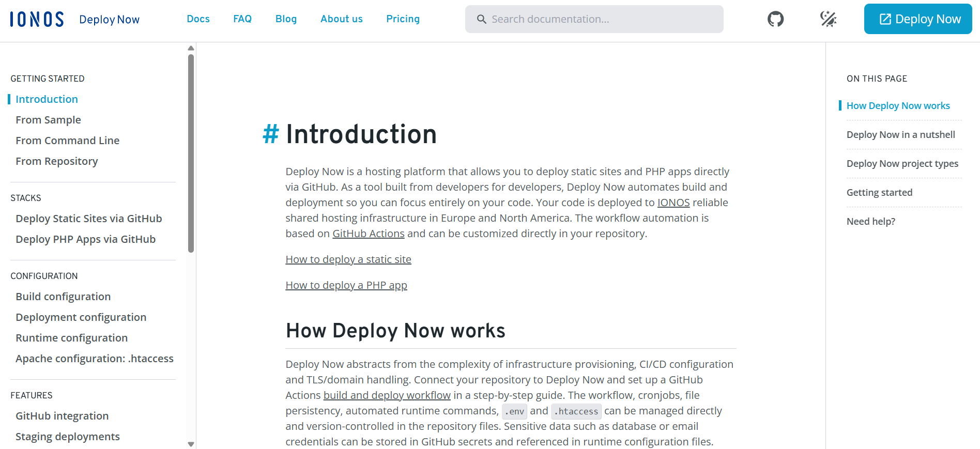Click the How Deploy Now works heading

[x=395, y=331]
